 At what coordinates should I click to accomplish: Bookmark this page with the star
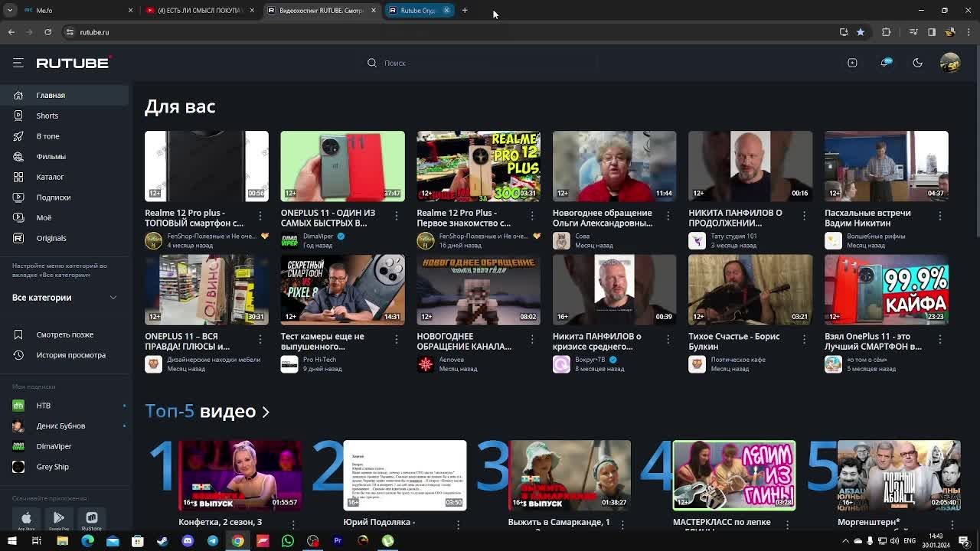click(861, 32)
